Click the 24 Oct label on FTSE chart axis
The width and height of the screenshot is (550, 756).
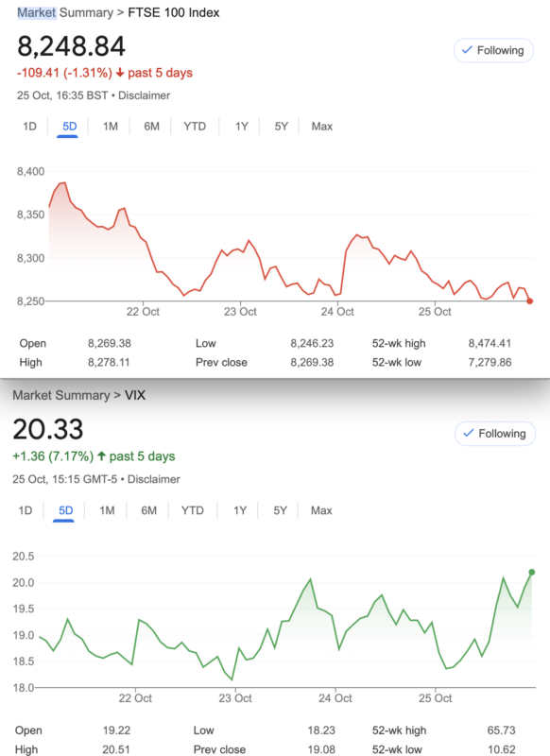click(x=337, y=312)
